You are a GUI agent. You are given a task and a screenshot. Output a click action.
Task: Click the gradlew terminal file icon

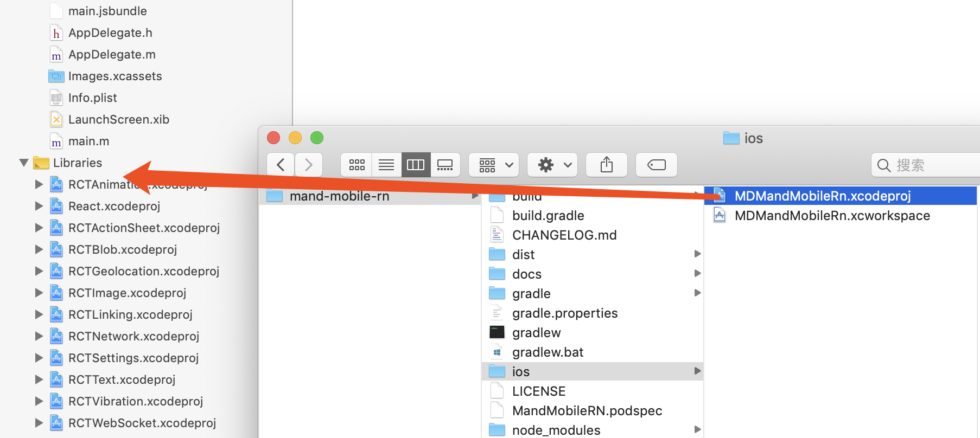(497, 333)
